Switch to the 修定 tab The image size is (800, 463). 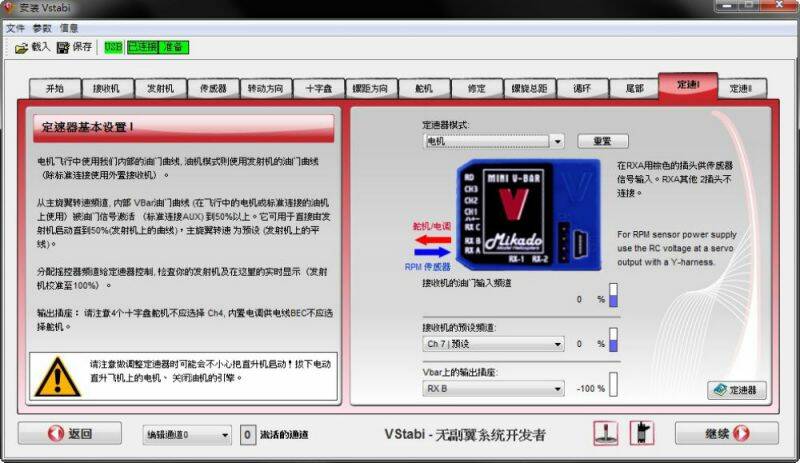point(477,88)
